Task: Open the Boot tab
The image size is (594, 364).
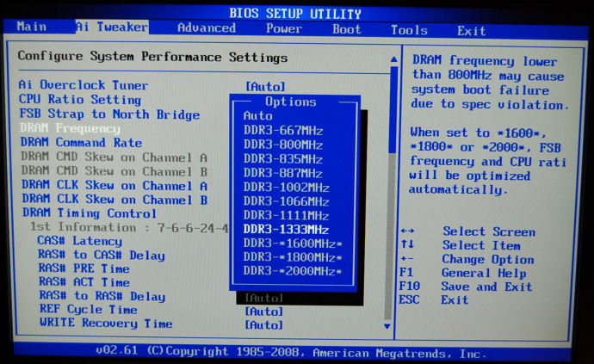Action: pos(347,29)
